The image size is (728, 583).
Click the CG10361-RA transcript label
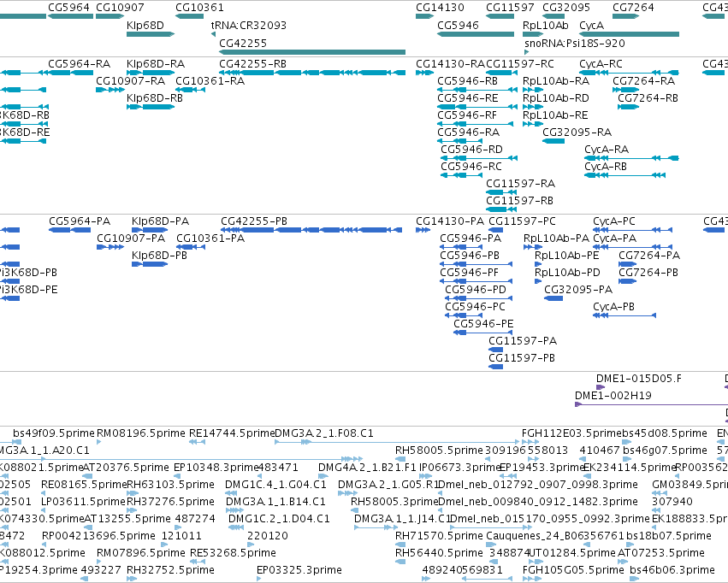(x=210, y=81)
